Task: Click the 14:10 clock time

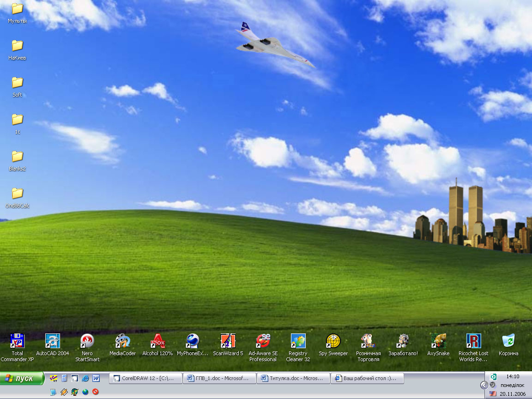Action: 513,376
